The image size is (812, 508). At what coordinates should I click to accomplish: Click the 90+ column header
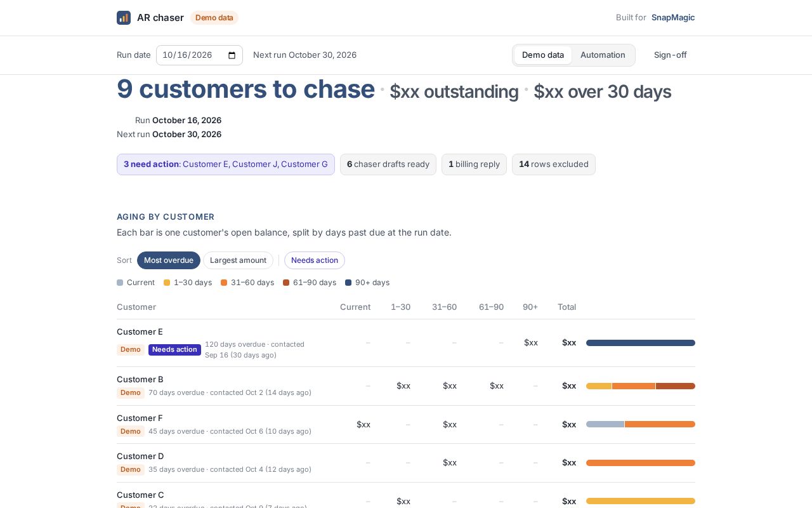530,307
